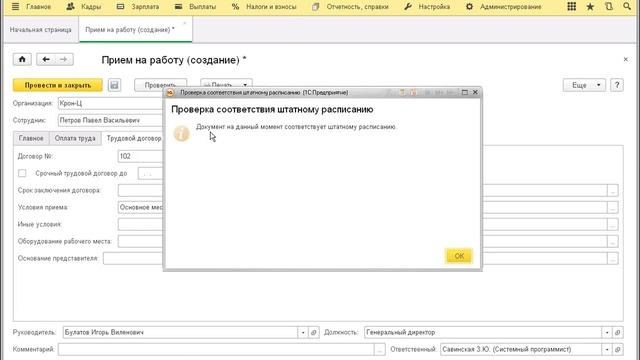Click the Должность field Генеральный директор

coord(483,332)
